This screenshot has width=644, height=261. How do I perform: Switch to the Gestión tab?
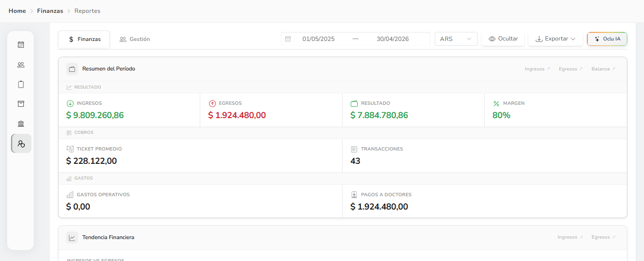135,40
